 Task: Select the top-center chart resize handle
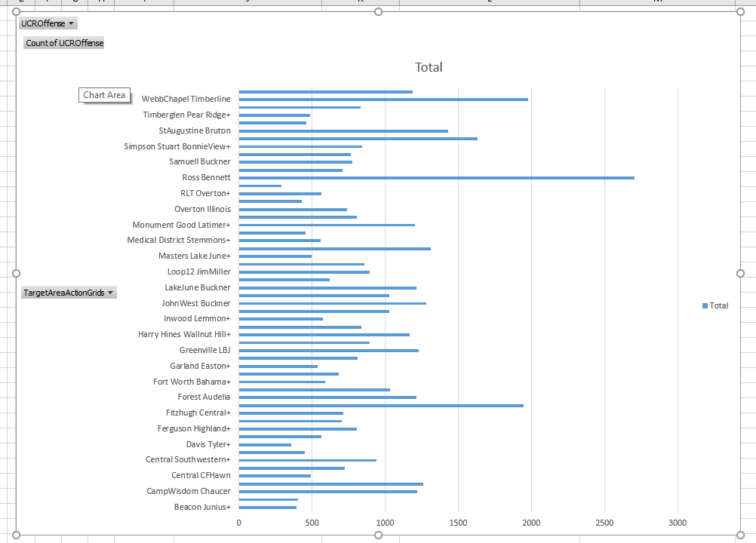[379, 11]
